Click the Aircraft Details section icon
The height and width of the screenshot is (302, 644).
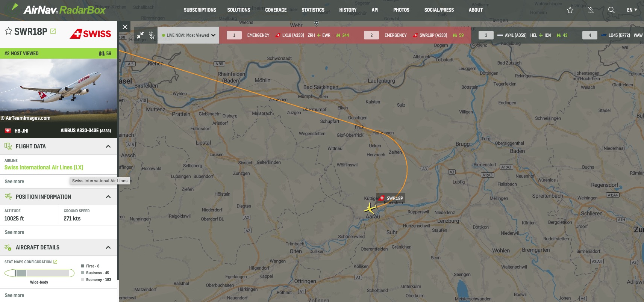8,248
